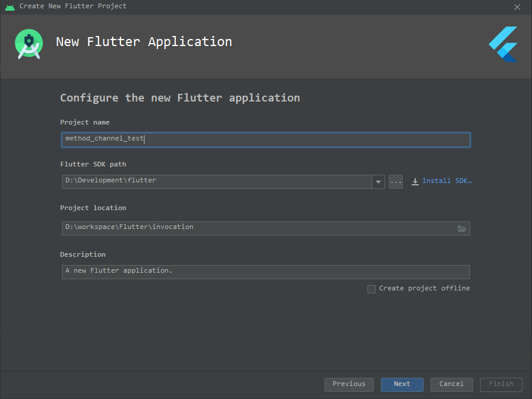Screen dimensions: 532x399
Task: Browse Flutter SDK path with ellipsis button
Action: tap(396, 182)
